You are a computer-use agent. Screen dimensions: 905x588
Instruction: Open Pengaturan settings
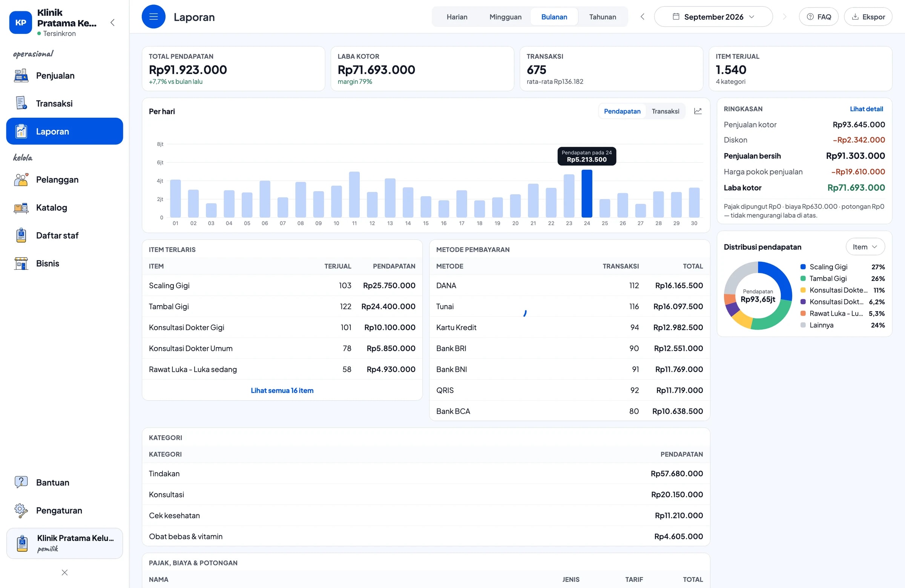click(64, 510)
